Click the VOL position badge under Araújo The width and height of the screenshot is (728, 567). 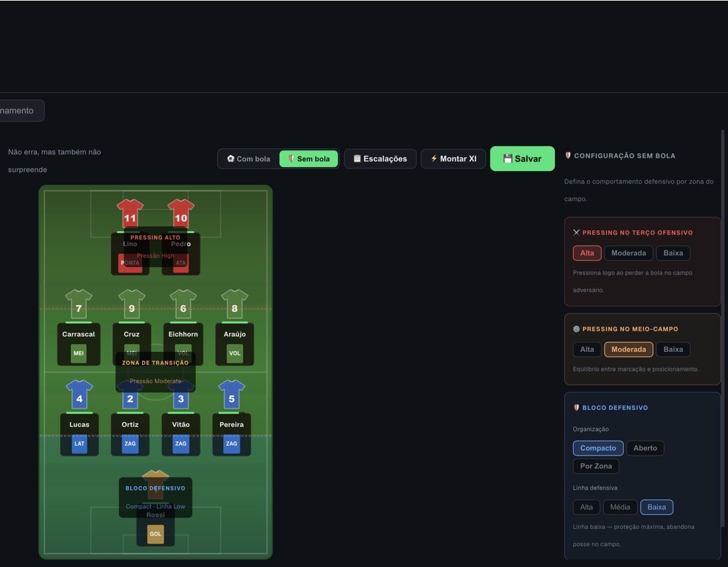point(234,353)
